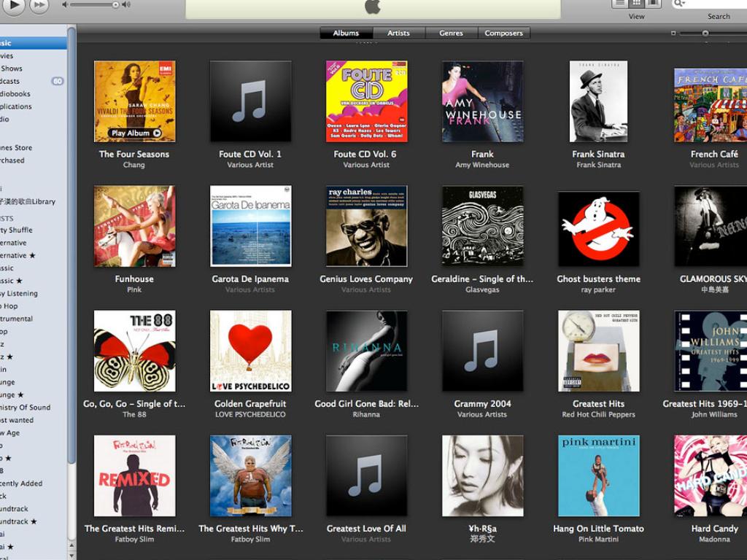Adjust the album artwork size slider
Viewport: 747px width, 560px height.
(x=705, y=33)
